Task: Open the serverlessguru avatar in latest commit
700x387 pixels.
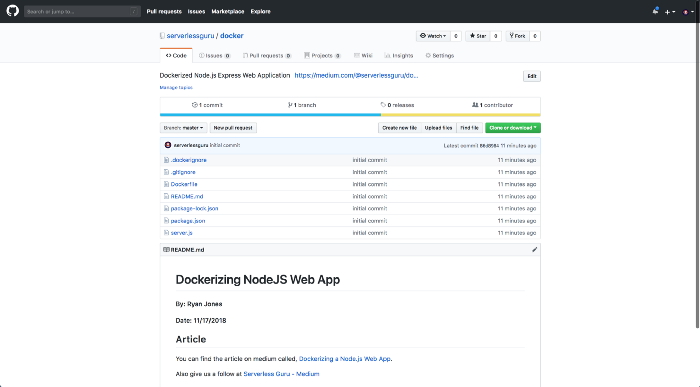Action: 168,145
